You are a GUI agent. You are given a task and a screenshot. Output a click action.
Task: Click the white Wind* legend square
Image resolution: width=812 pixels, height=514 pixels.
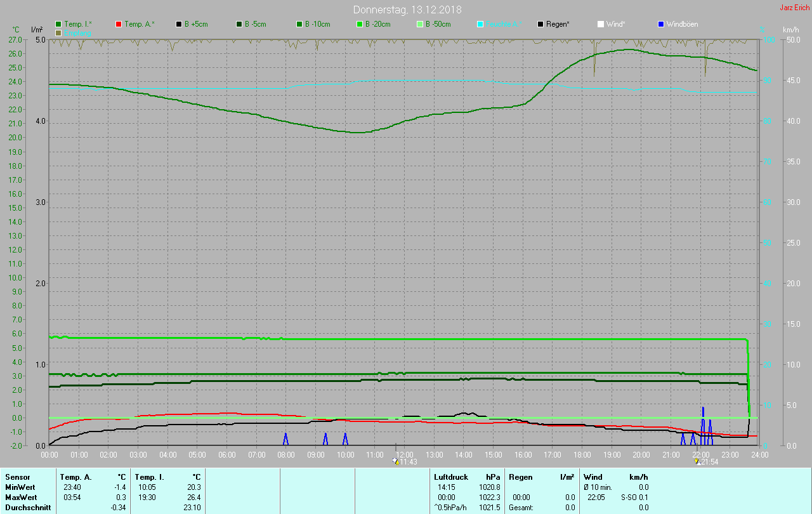point(601,24)
